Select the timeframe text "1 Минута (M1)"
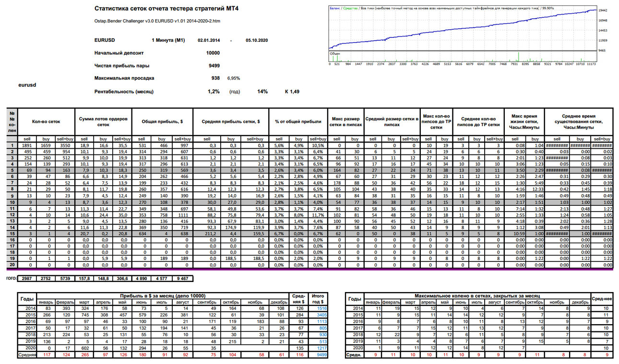 pyautogui.click(x=168, y=40)
